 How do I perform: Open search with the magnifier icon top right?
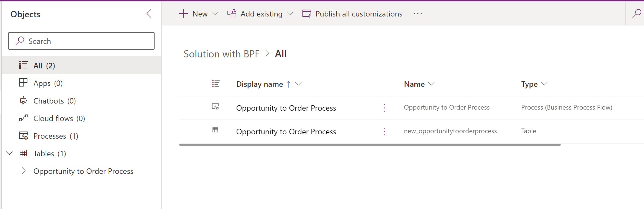(x=637, y=13)
